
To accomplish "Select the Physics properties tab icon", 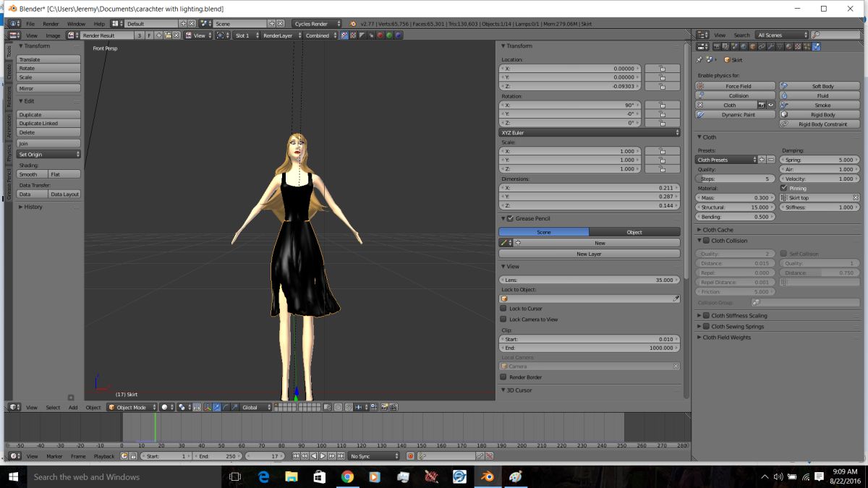I will 817,47.
